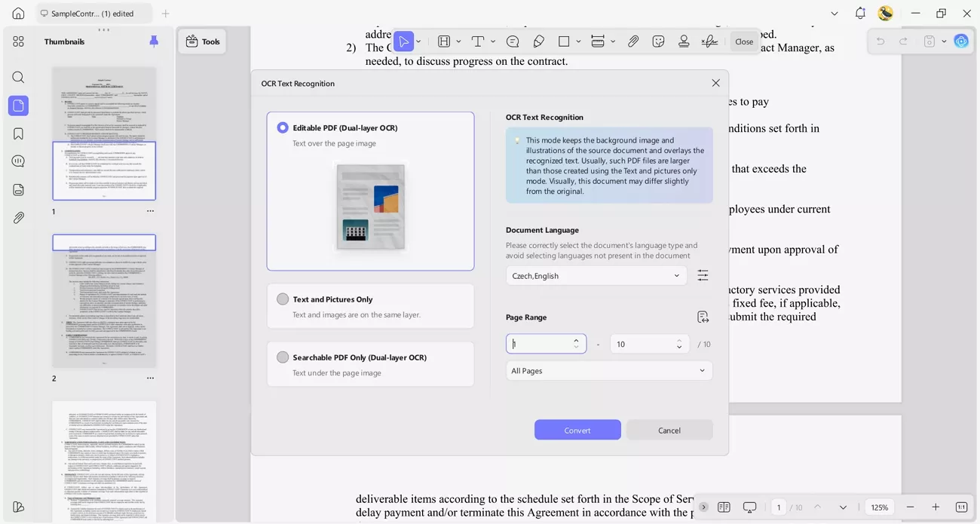The image size is (980, 524).
Task: Click the comment note tool icon
Action: 513,41
